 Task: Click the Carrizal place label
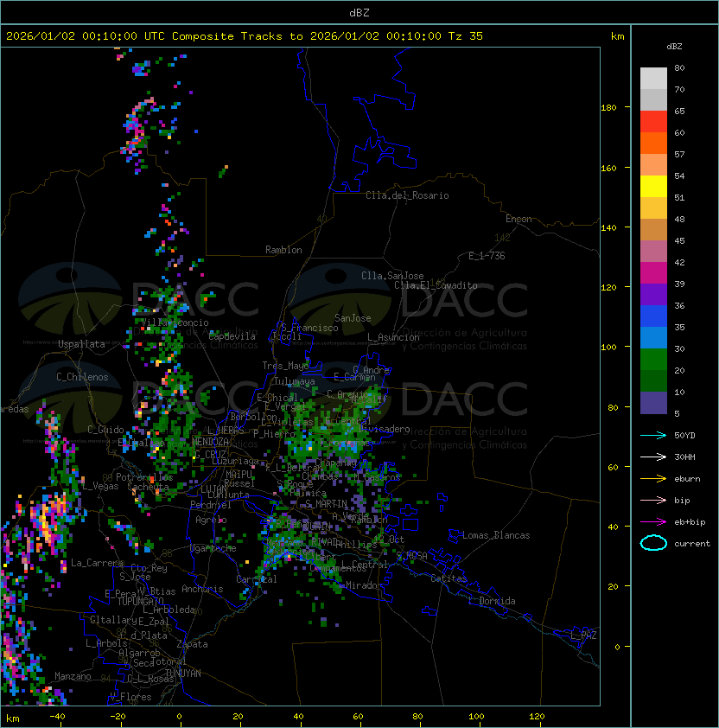[257, 579]
